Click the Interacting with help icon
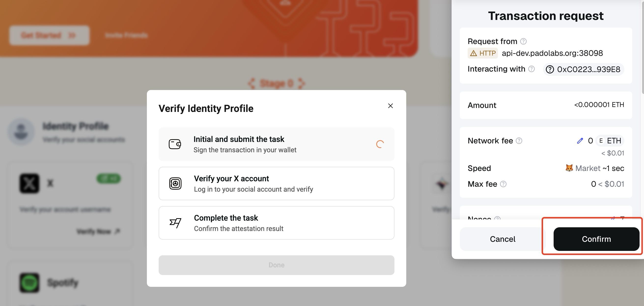644x306 pixels. (532, 69)
